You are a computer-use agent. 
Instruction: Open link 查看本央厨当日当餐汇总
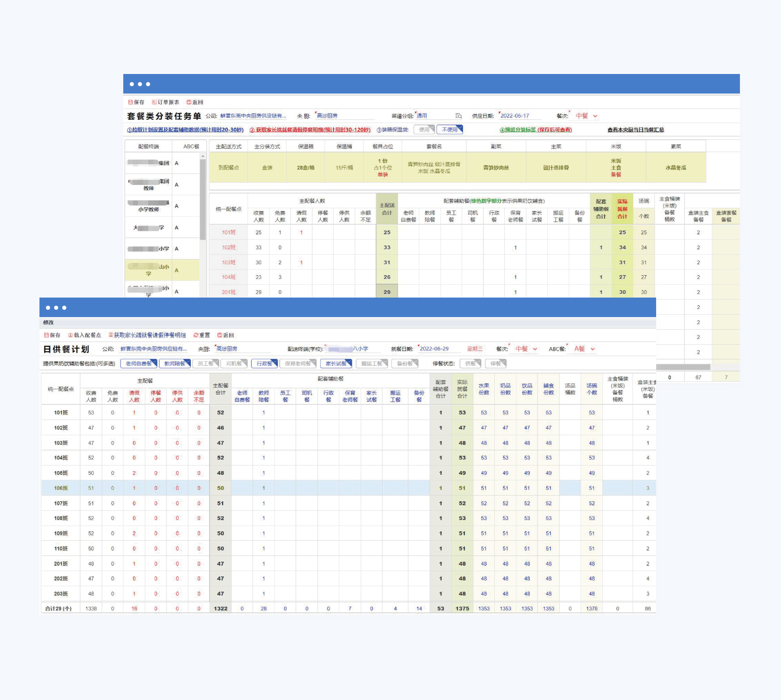636,130
